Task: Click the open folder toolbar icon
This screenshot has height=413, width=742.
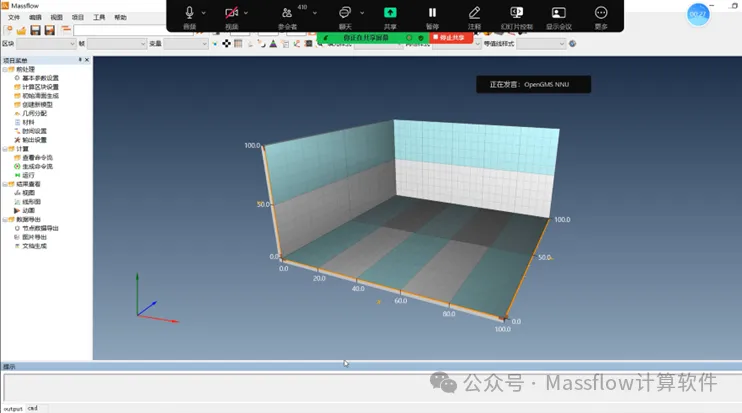Action: [x=21, y=31]
